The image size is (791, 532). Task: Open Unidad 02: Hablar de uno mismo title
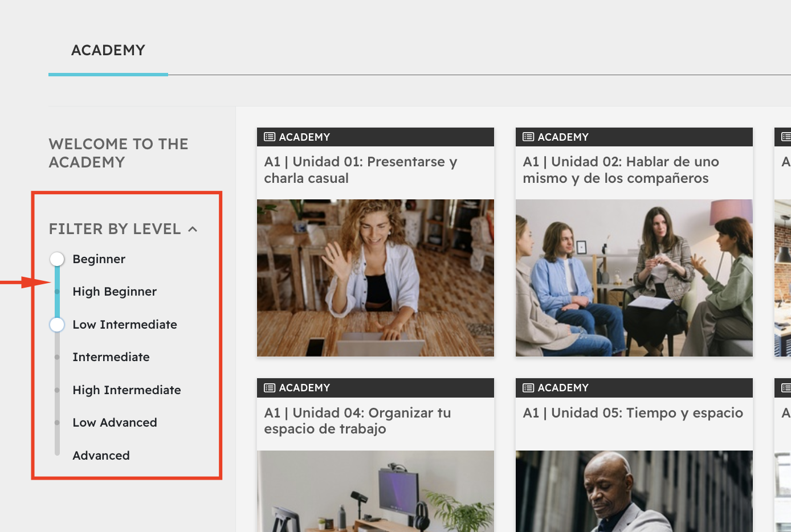point(621,170)
